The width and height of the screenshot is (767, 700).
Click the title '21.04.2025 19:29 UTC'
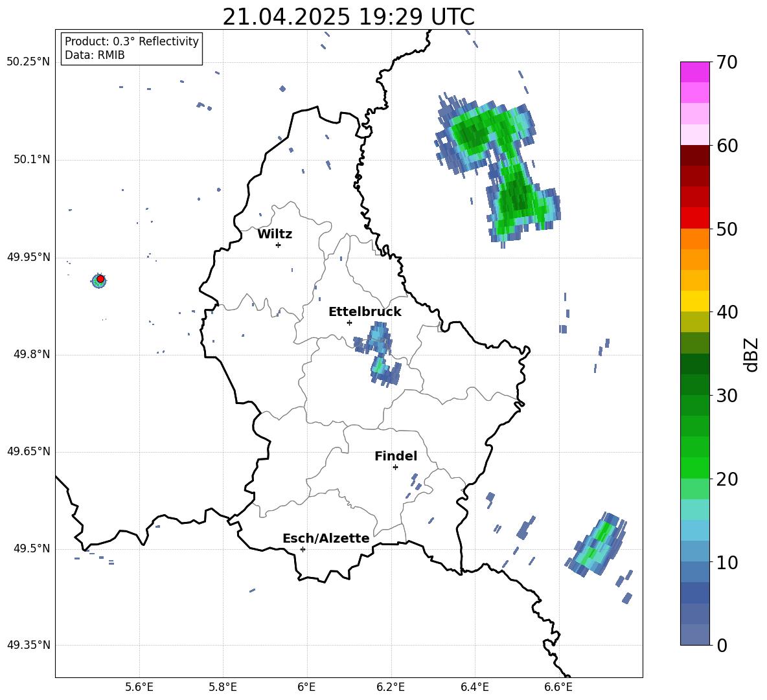(x=349, y=17)
